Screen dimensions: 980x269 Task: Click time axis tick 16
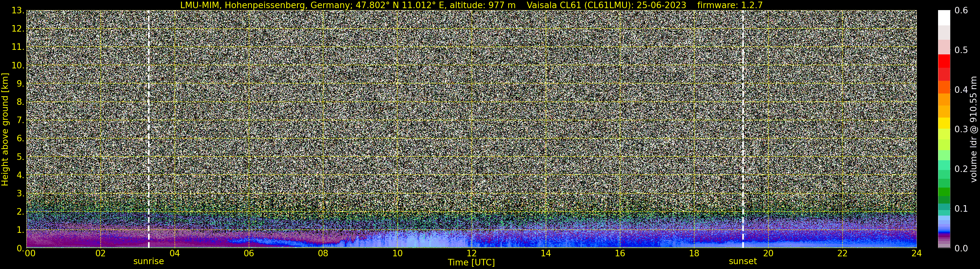[x=620, y=253]
